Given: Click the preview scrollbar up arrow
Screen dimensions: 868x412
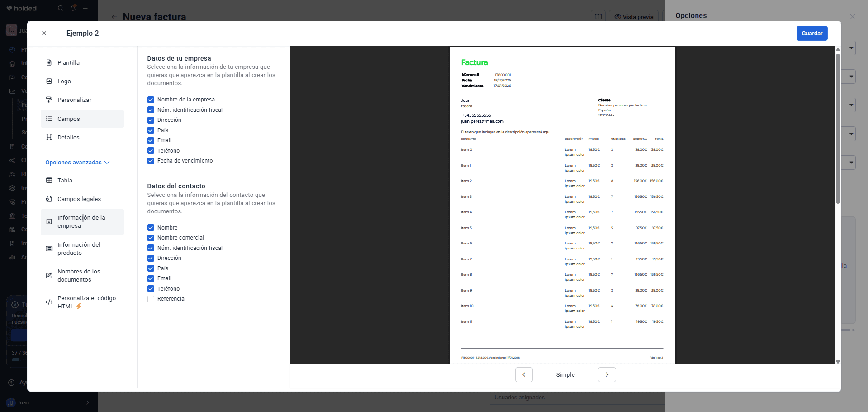Looking at the screenshot, I should tap(838, 49).
